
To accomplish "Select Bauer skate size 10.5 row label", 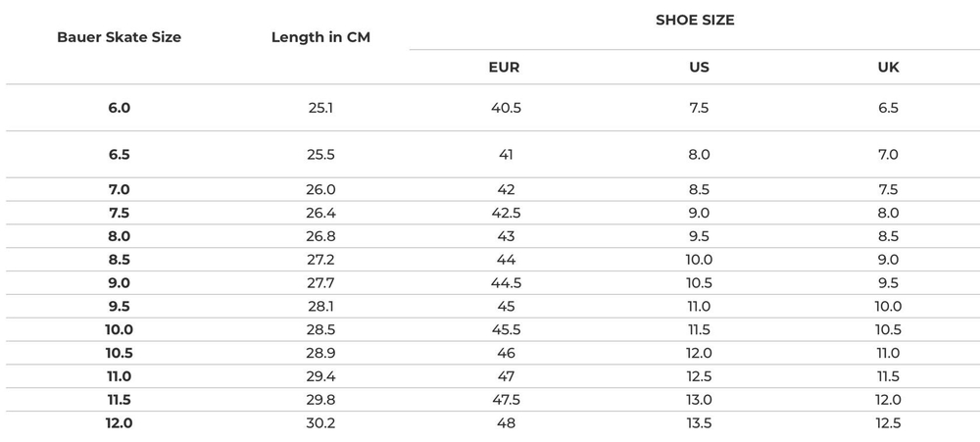I will [x=119, y=353].
